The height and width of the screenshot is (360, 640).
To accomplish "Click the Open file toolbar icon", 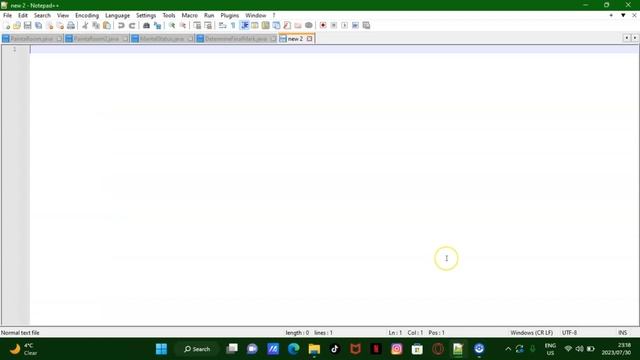I will 17,25.
